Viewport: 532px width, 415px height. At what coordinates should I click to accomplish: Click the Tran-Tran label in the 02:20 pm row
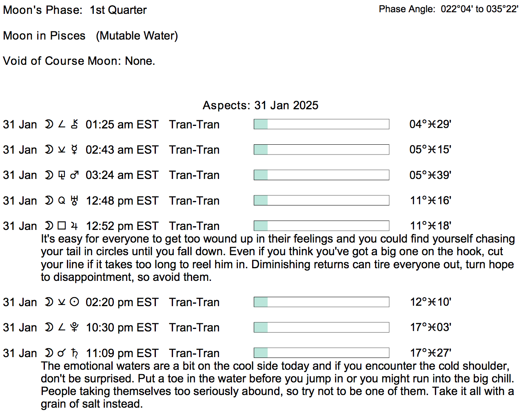point(194,302)
